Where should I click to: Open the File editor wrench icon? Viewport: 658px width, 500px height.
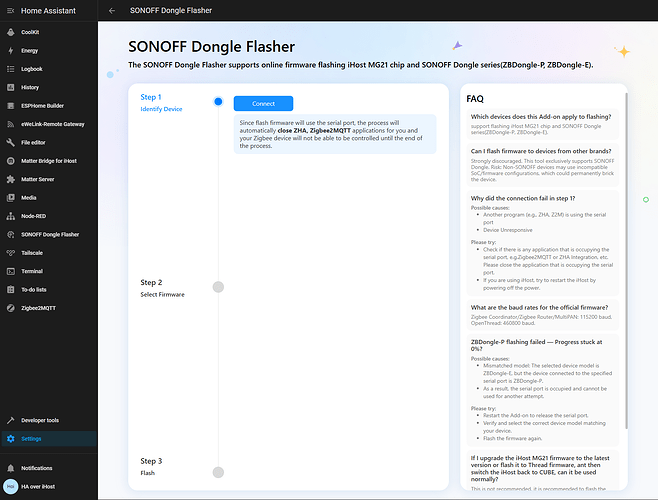coord(10,142)
